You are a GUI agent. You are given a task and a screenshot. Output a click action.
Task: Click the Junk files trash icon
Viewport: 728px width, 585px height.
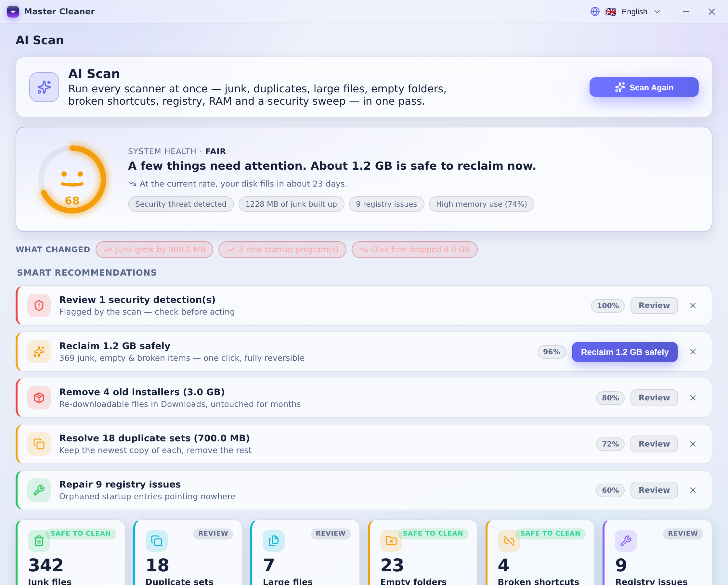coord(39,541)
